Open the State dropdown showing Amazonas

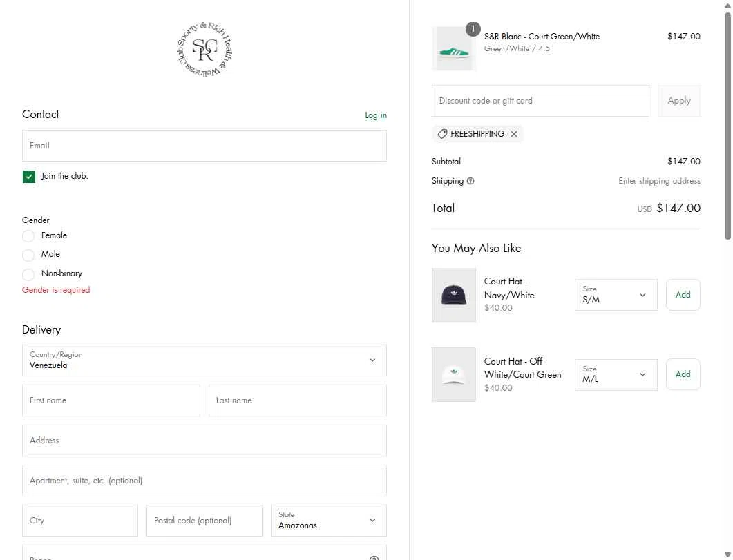(x=329, y=521)
